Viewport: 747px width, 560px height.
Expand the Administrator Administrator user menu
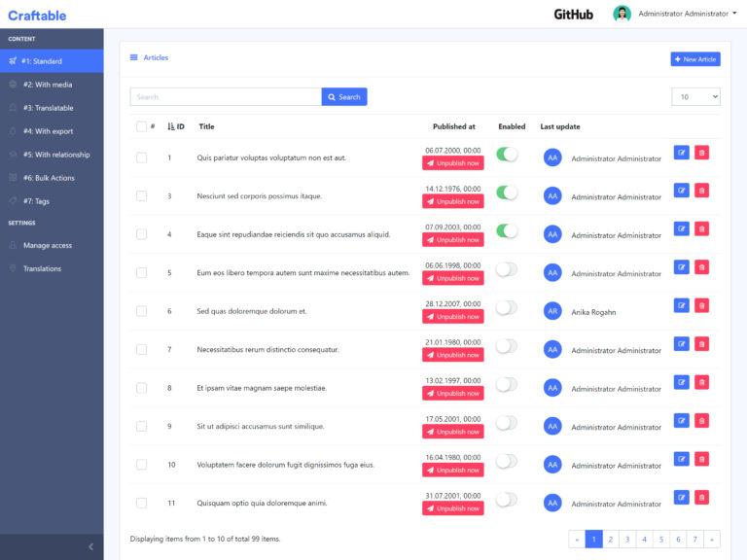(x=688, y=14)
